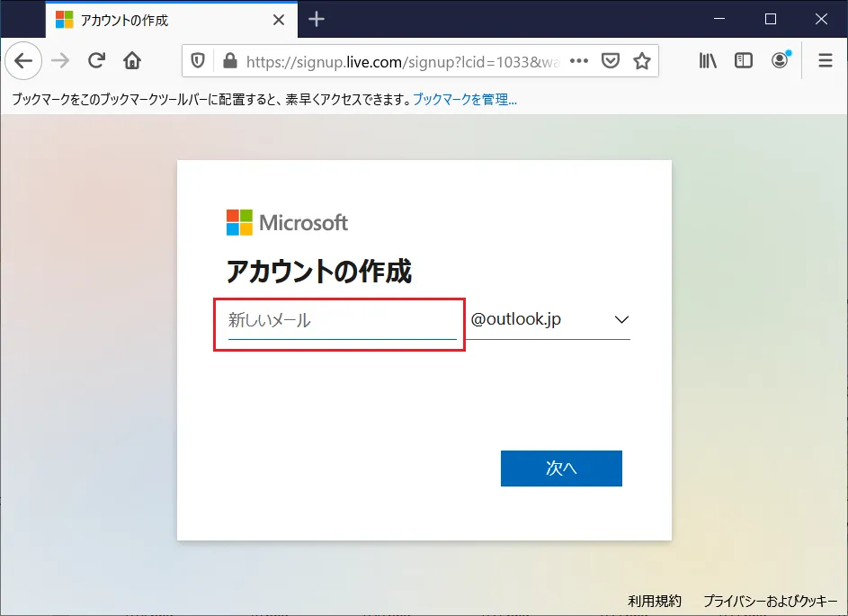Click the forward navigation arrow
The height and width of the screenshot is (616, 848).
coord(60,60)
